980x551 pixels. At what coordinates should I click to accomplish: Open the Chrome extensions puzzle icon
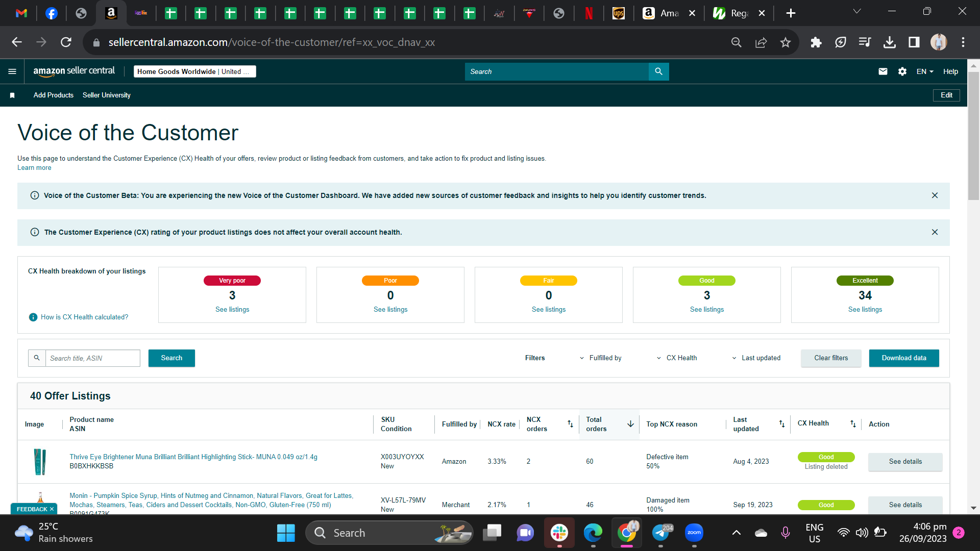(816, 42)
